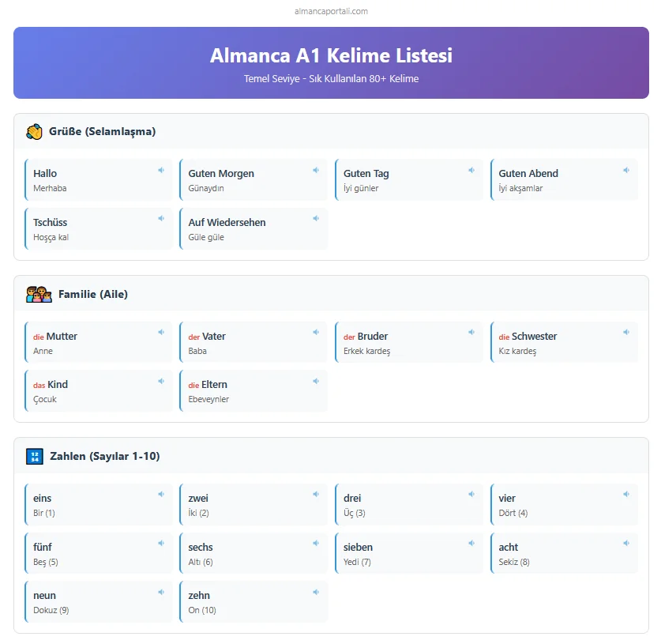Click the numbers icon beside Zahlen
This screenshot has height=644, width=661.
point(34,456)
